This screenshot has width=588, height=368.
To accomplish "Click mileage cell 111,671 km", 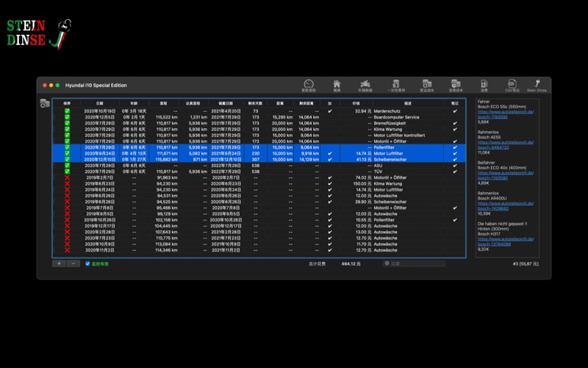I will point(167,154).
